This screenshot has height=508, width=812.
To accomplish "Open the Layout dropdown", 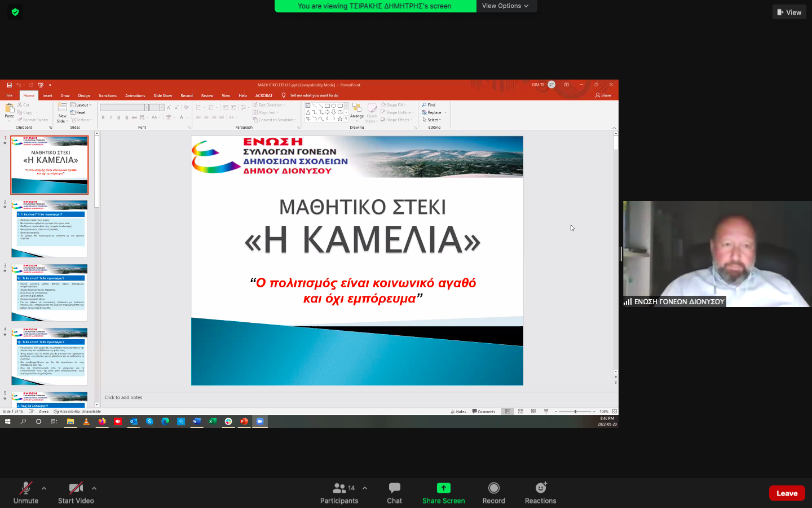I will 81,105.
